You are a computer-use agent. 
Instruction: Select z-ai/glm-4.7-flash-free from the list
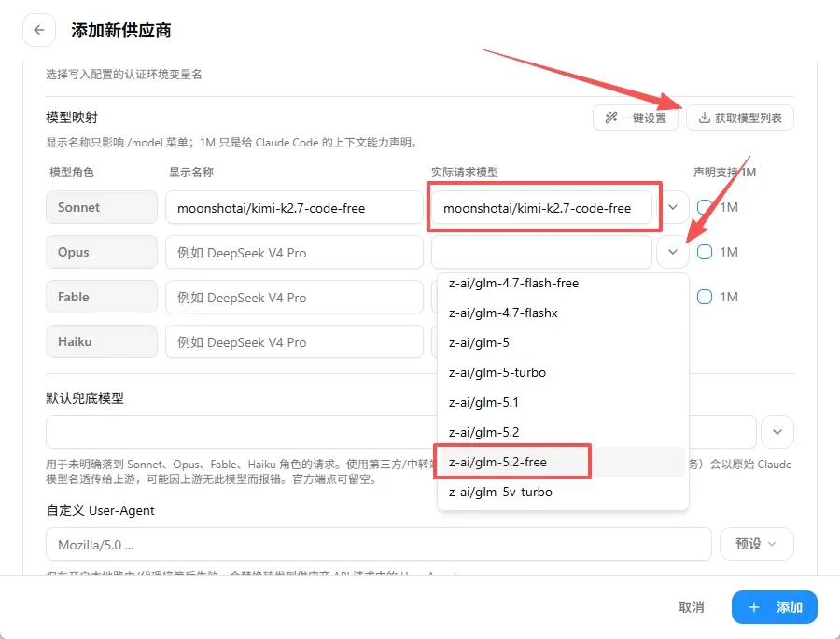click(563, 283)
